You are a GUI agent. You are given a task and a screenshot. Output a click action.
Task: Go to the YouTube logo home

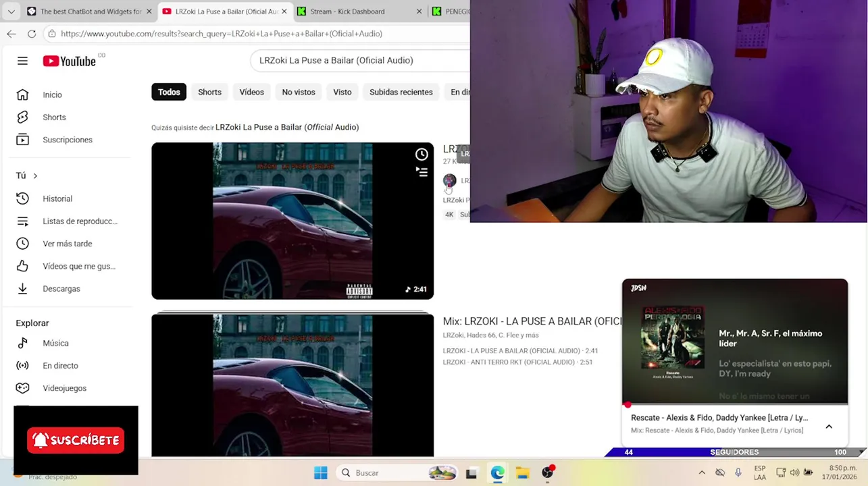click(70, 61)
